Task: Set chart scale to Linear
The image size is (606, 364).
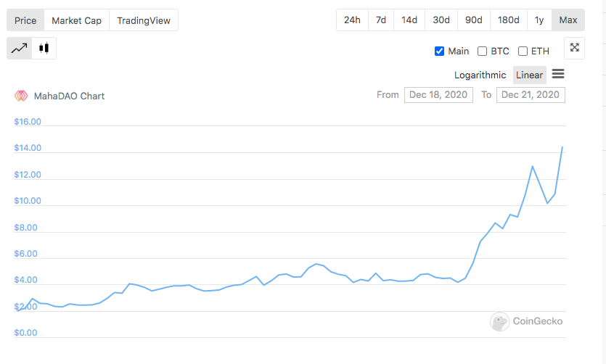Action: click(530, 75)
